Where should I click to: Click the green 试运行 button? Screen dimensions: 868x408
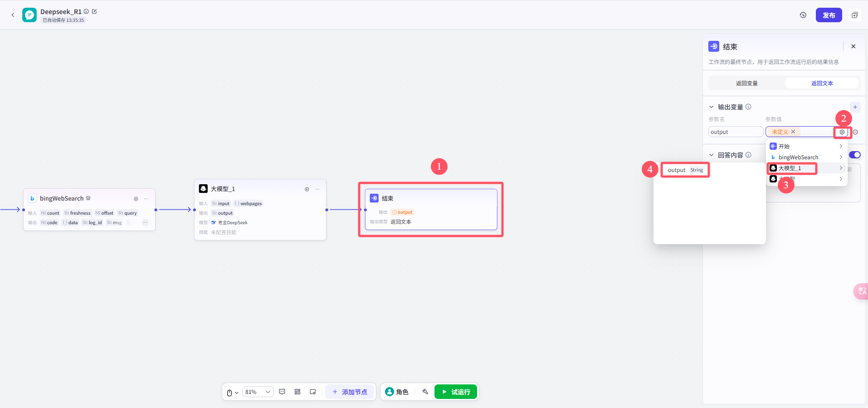click(456, 392)
